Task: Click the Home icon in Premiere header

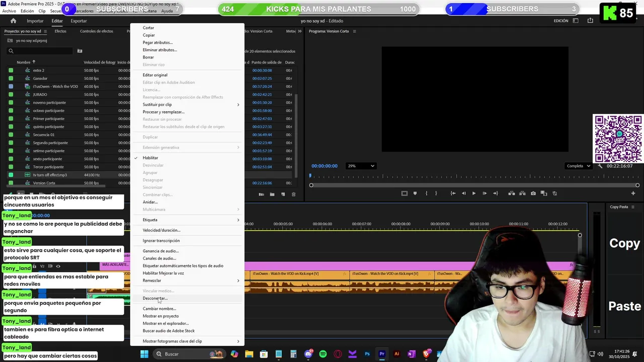Action: click(x=14, y=21)
